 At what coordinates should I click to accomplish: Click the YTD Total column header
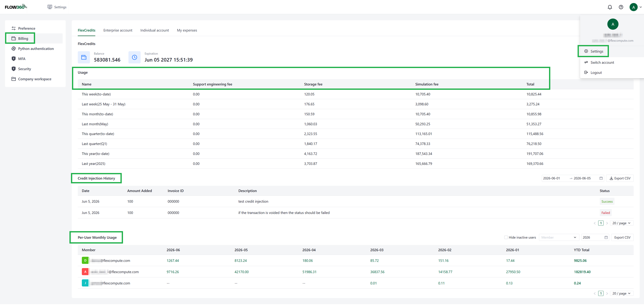point(581,250)
